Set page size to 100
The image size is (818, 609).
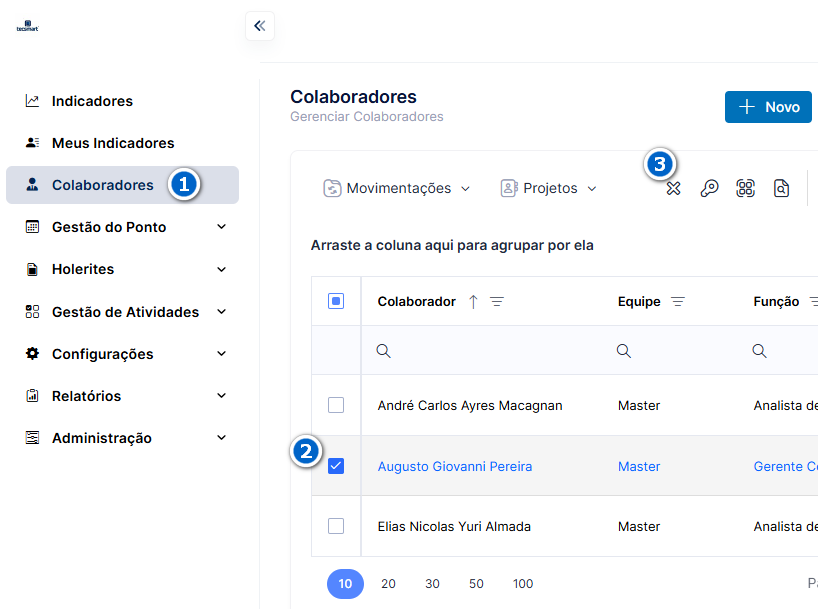[523, 584]
